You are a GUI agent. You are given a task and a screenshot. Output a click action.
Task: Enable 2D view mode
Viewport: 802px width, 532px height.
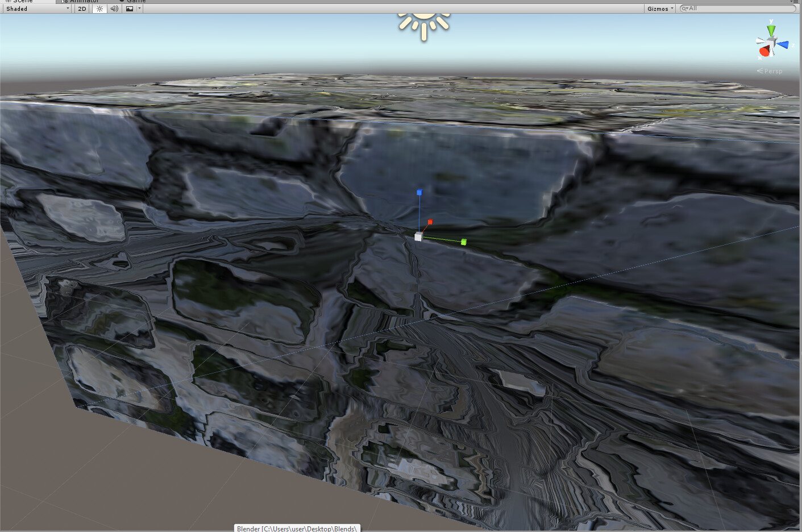(82, 9)
